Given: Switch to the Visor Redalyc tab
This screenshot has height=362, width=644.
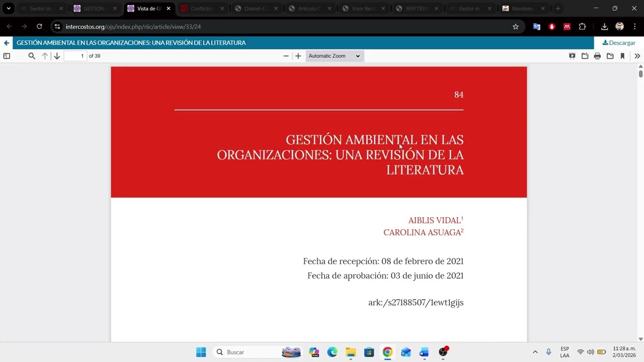Looking at the screenshot, I should tap(363, 9).
